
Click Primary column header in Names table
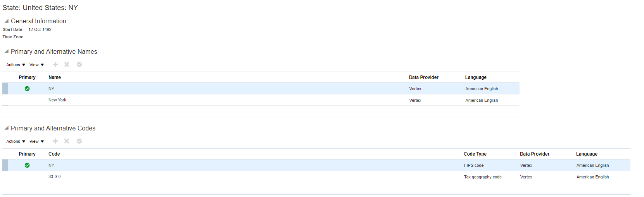(27, 77)
